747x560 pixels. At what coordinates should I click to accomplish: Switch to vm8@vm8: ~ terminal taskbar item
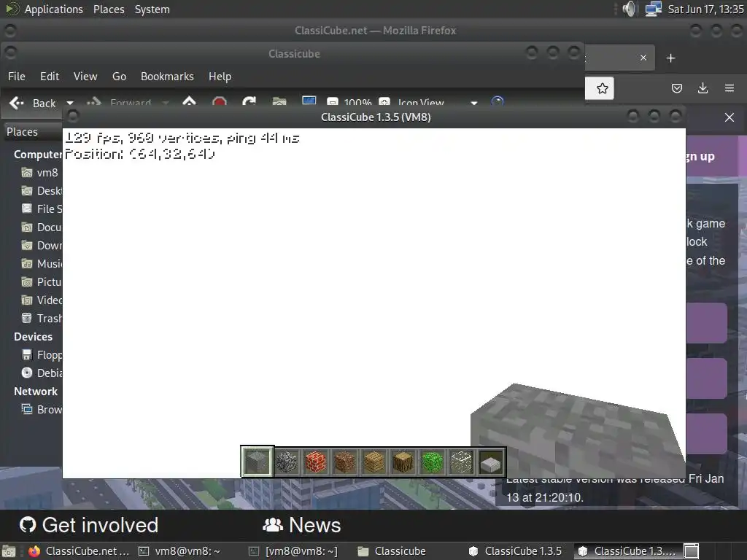click(179, 551)
